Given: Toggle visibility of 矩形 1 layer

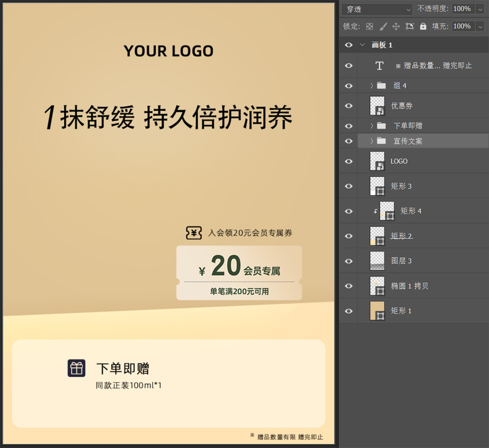Looking at the screenshot, I should pos(349,311).
